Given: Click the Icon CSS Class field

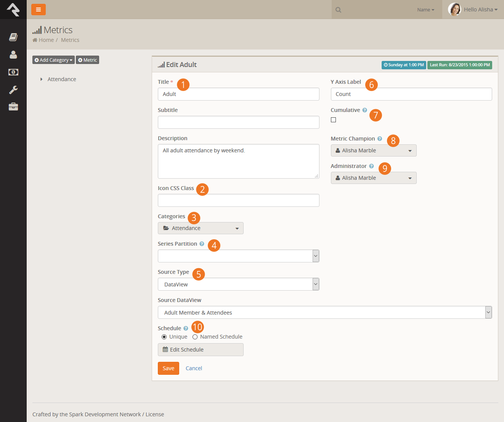Looking at the screenshot, I should tap(239, 200).
